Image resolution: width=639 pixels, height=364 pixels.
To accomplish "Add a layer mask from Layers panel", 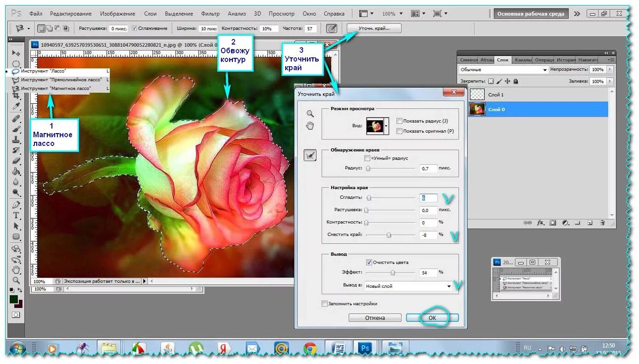I will (x=553, y=223).
